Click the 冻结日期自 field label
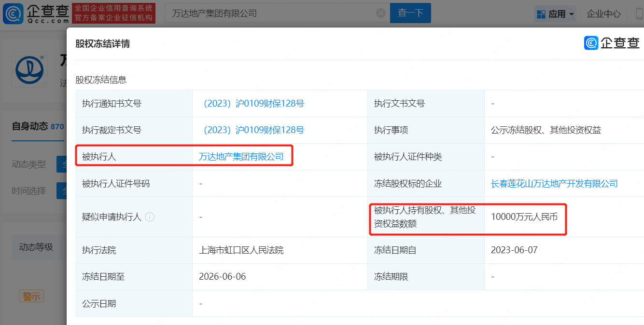 [x=395, y=250]
